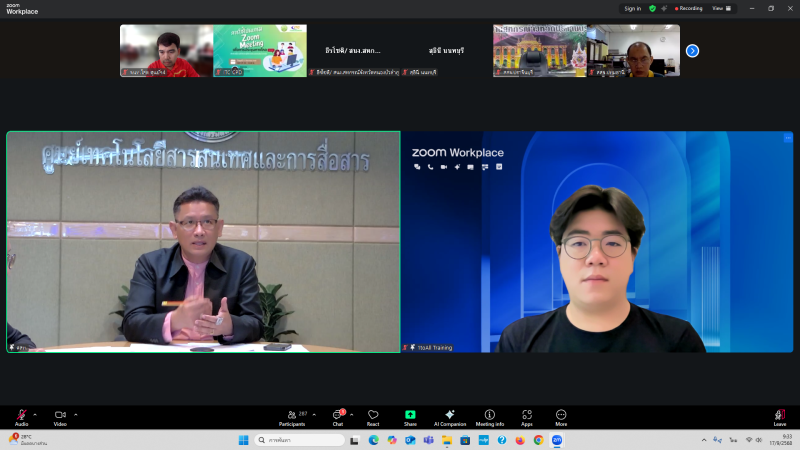Screen dimensions: 800x450
Task: Open AI Companion
Action: click(449, 415)
